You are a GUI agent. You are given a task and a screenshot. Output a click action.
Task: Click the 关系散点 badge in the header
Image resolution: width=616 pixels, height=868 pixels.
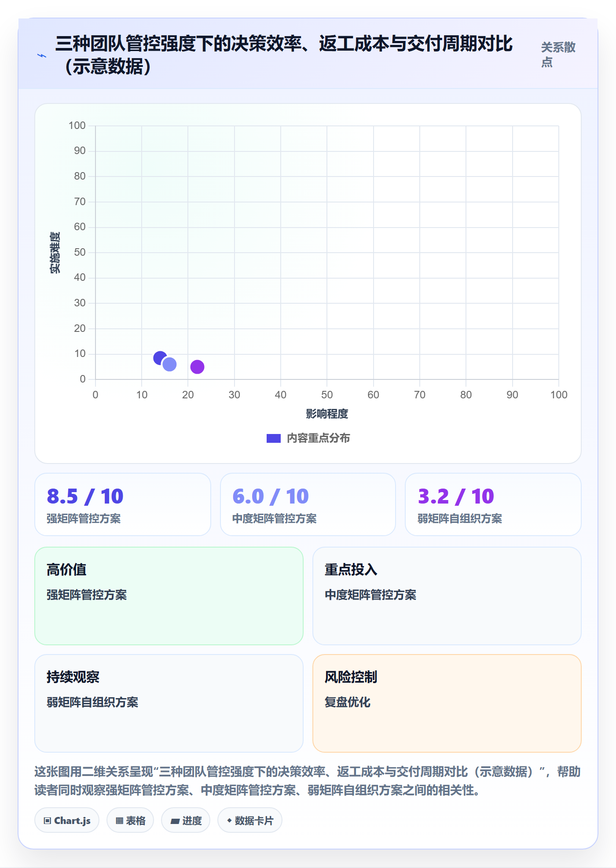pyautogui.click(x=558, y=55)
